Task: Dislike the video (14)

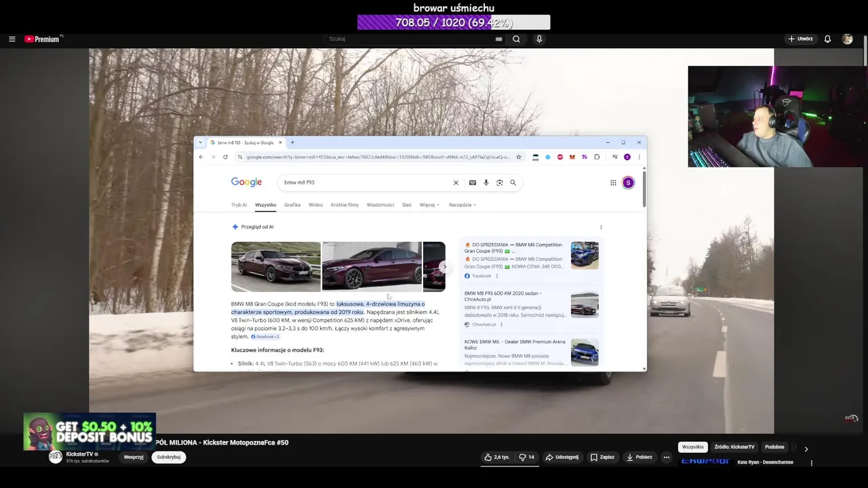Action: click(526, 457)
